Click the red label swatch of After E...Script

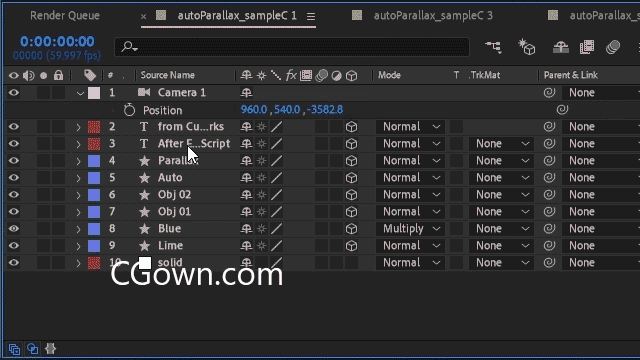point(94,144)
